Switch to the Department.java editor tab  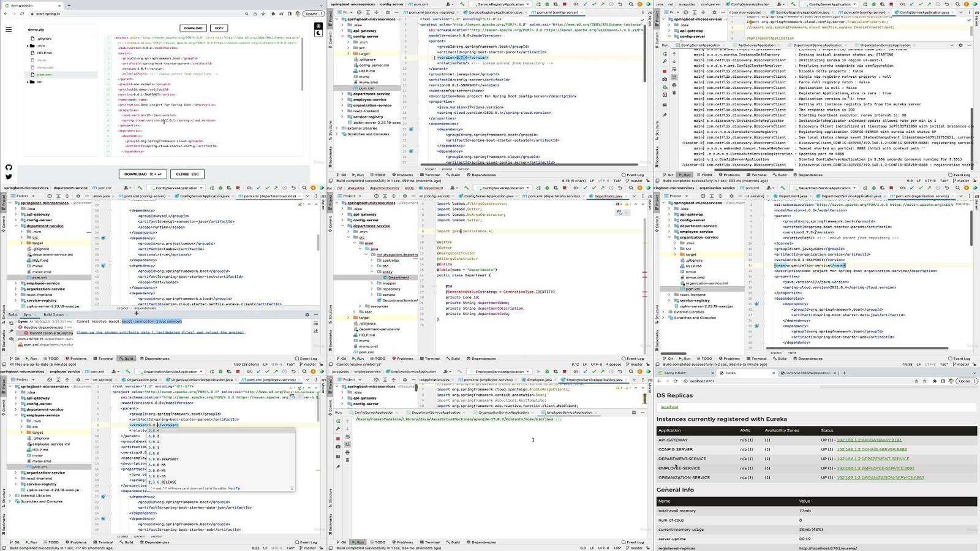tap(608, 196)
